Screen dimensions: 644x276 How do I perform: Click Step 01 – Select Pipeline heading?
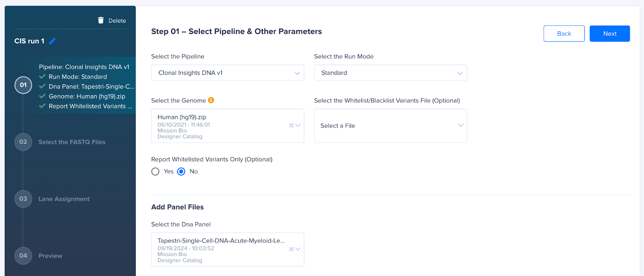pyautogui.click(x=237, y=31)
